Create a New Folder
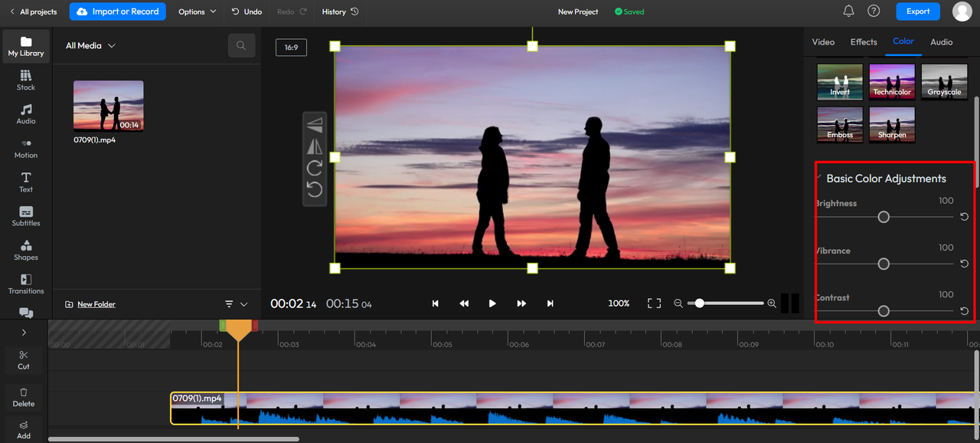Image resolution: width=980 pixels, height=443 pixels. (90, 304)
